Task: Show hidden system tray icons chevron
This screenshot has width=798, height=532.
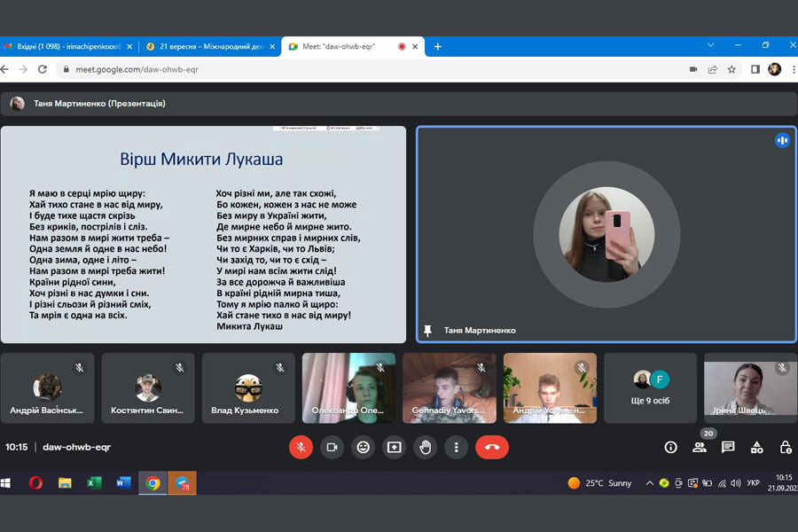Action: (649, 483)
